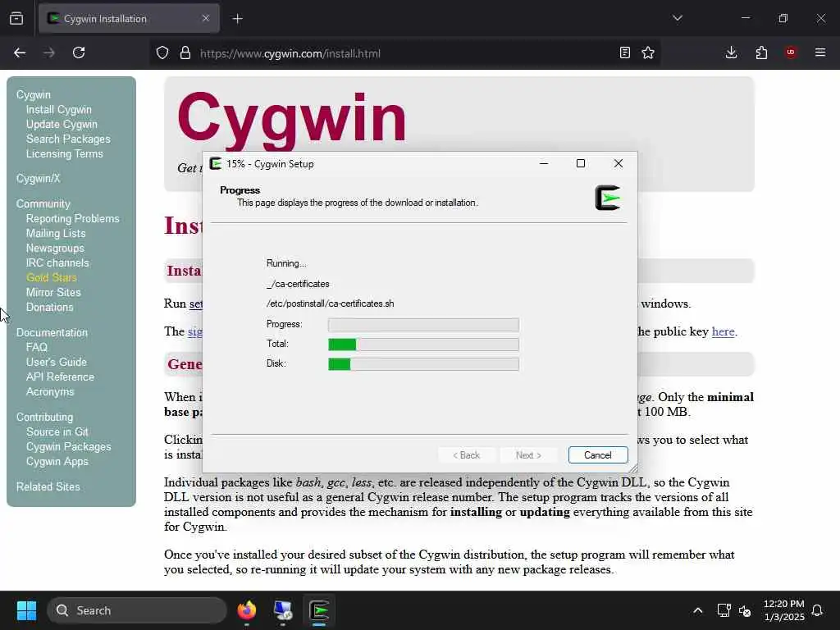The height and width of the screenshot is (630, 840).
Task: Open the Firefox extensions puzzle icon
Action: [x=761, y=52]
